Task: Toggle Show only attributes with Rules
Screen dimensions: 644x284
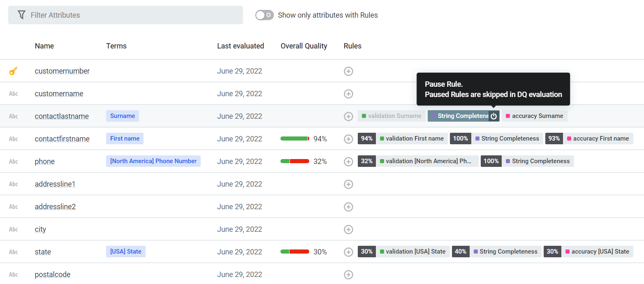Action: coord(264,15)
